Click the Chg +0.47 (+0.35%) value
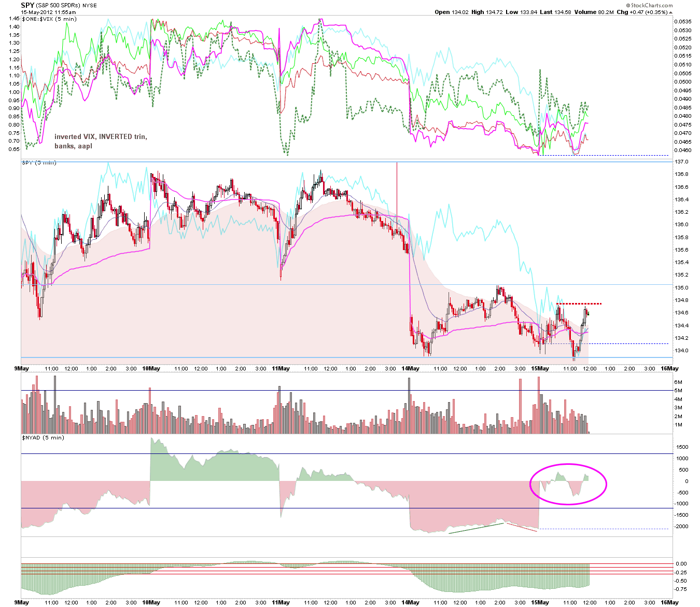Viewport: 700px width, 607px height. pyautogui.click(x=642, y=12)
